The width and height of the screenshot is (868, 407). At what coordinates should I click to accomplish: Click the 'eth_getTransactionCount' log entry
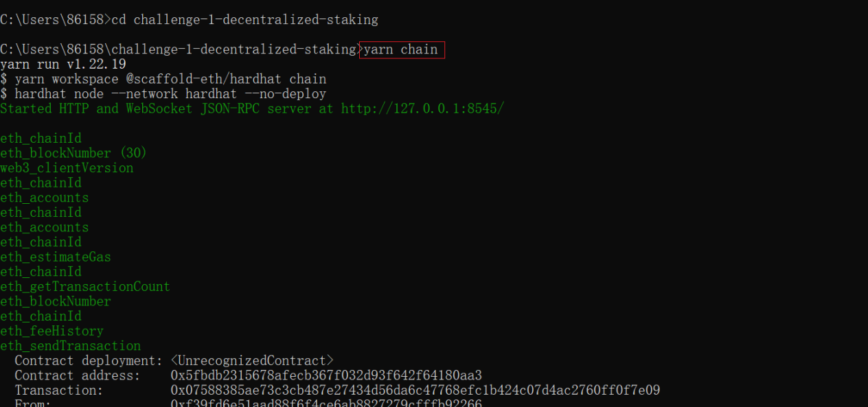[x=85, y=287]
